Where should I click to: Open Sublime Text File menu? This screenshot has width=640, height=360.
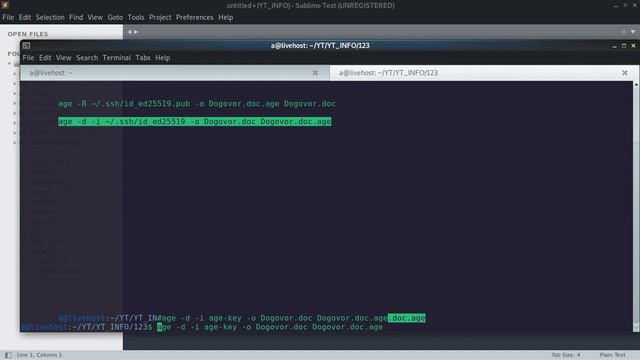(x=8, y=17)
